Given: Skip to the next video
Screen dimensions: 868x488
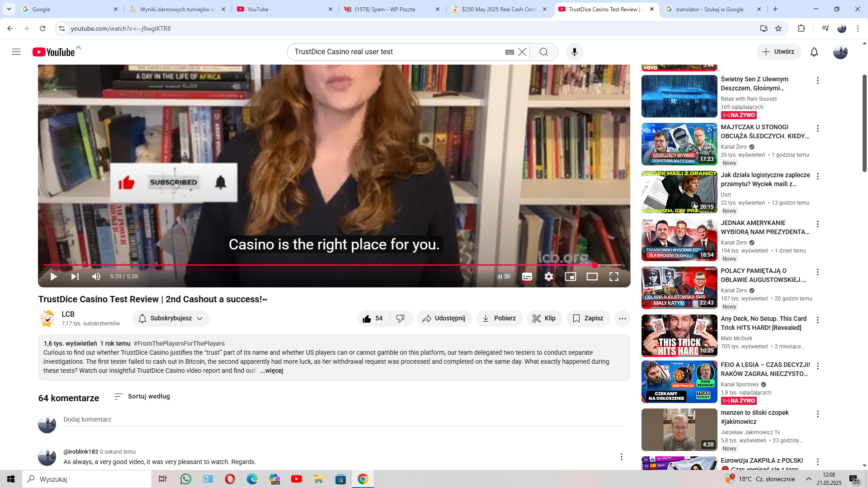Looking at the screenshot, I should pos(75,277).
